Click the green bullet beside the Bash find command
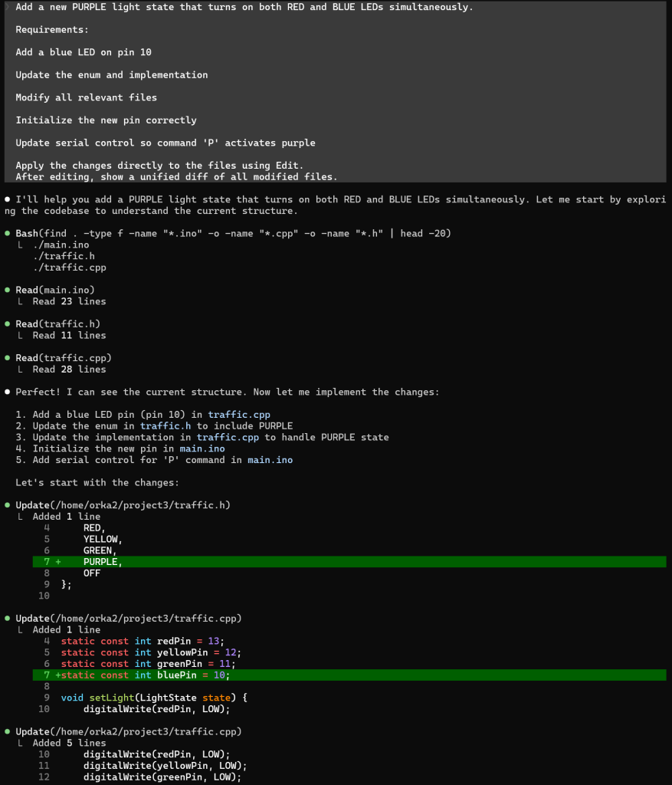Image resolution: width=672 pixels, height=785 pixels. [7, 234]
